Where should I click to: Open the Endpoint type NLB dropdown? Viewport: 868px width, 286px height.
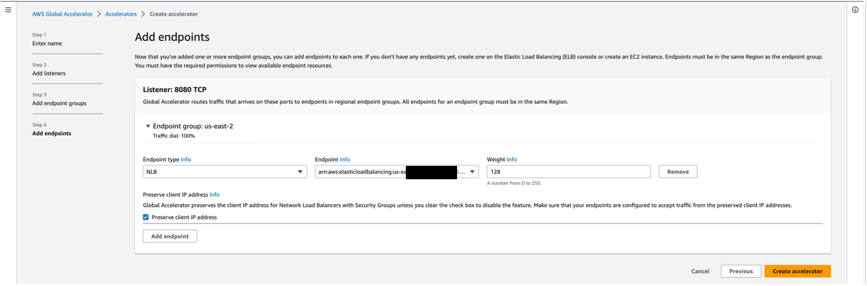click(224, 172)
